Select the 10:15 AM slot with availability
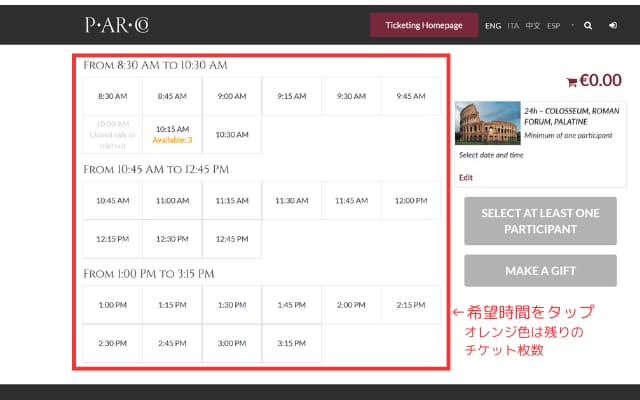Image resolution: width=640 pixels, height=400 pixels. [x=172, y=134]
